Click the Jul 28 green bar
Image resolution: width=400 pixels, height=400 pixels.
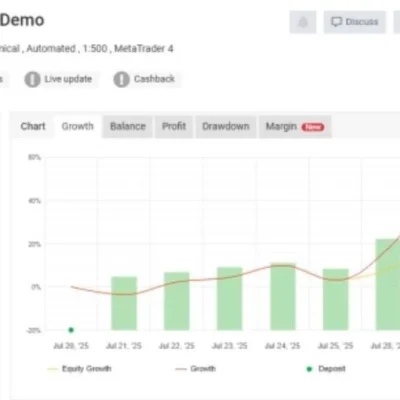[388, 285]
